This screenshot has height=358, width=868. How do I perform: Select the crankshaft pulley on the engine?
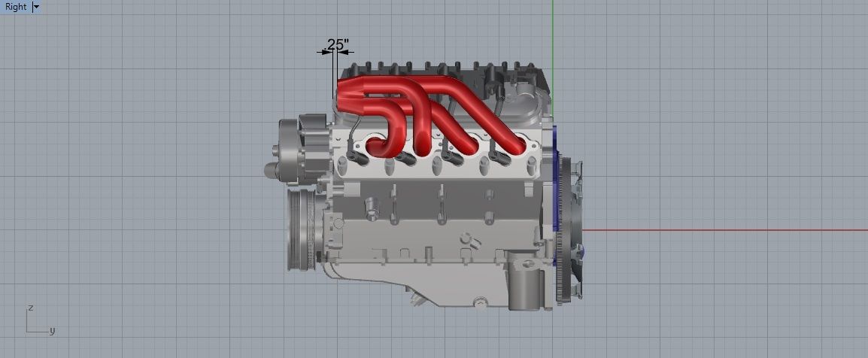[x=301, y=229]
